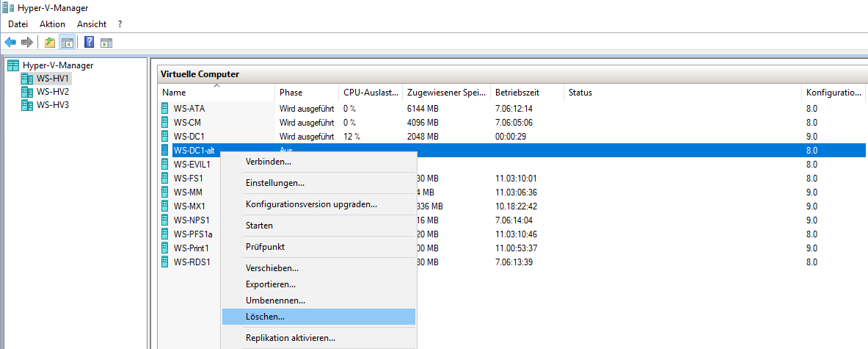Choose Umbenennen... from the context menu
Screen dimensions: 868x349
pyautogui.click(x=318, y=301)
